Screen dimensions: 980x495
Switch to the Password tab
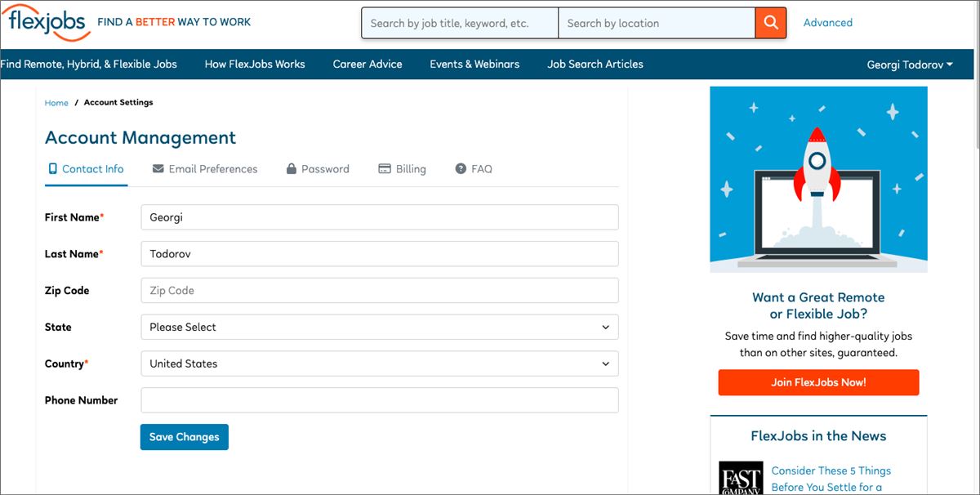[318, 169]
